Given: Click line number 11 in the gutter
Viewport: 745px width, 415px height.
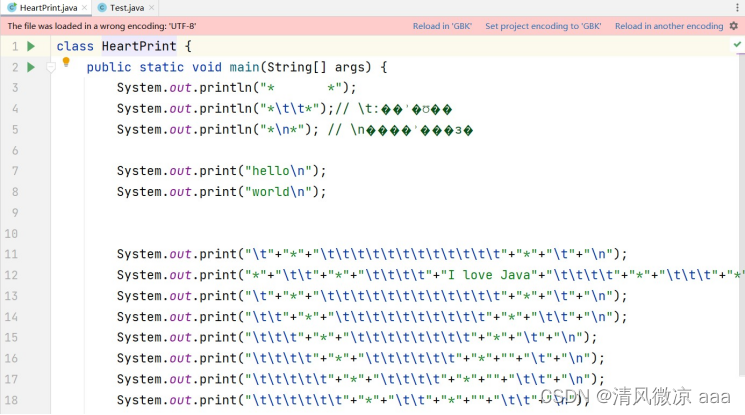Looking at the screenshot, I should point(11,254).
